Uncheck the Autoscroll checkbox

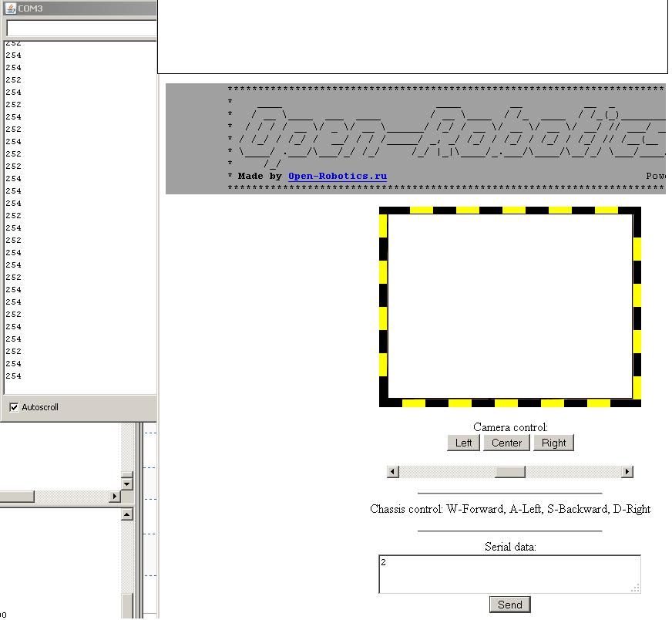click(14, 407)
